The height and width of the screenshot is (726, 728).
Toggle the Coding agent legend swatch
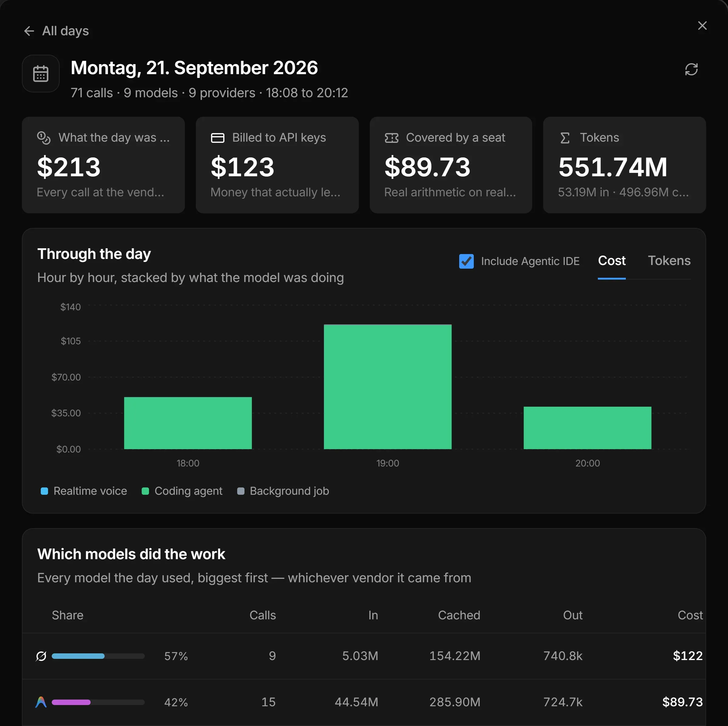(145, 491)
